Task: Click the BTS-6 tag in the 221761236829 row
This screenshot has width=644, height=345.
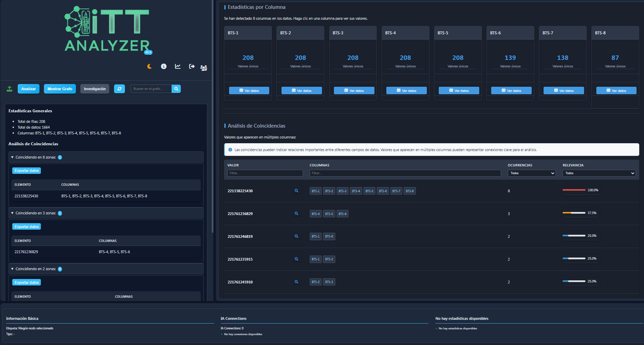Action: tap(342, 214)
